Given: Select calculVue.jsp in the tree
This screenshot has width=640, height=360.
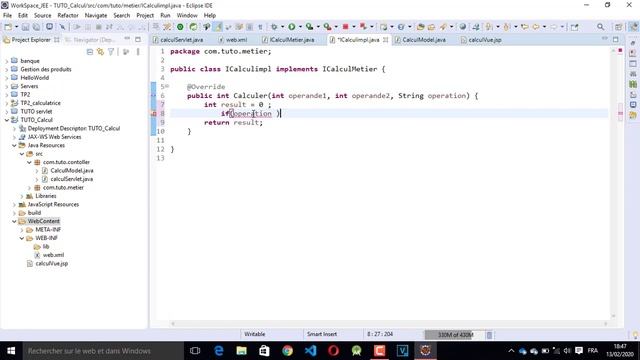Looking at the screenshot, I should pyautogui.click(x=52, y=264).
